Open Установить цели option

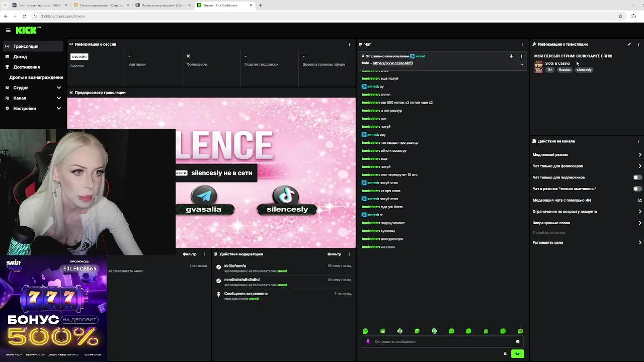click(x=587, y=242)
